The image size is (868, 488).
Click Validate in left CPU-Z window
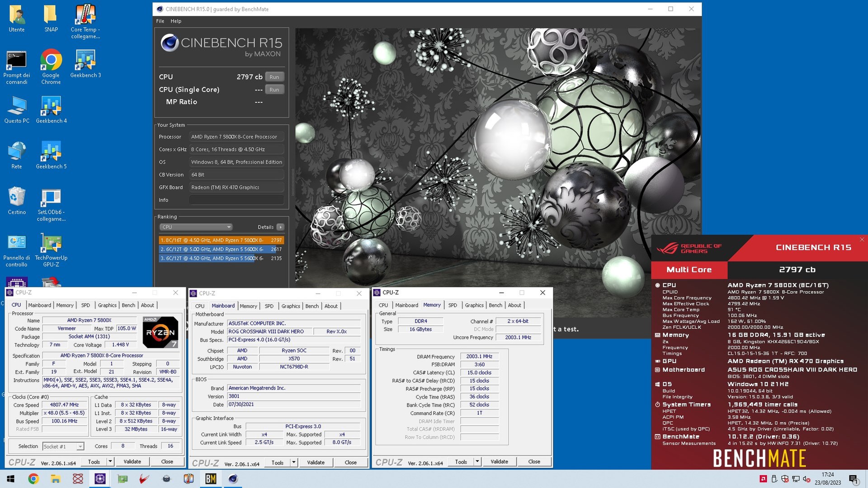[x=132, y=461]
